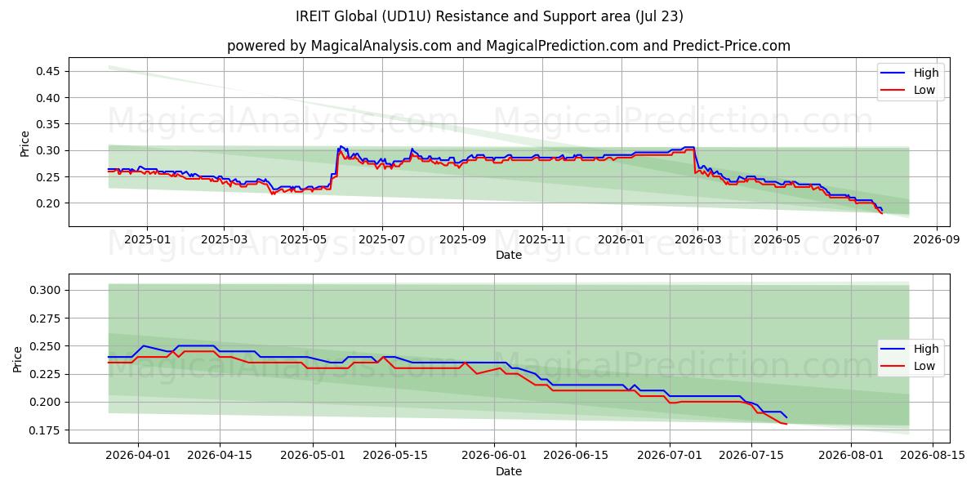Click the bottom chart 'Price' y-axis label
This screenshot has height=490, width=980.
(18, 359)
